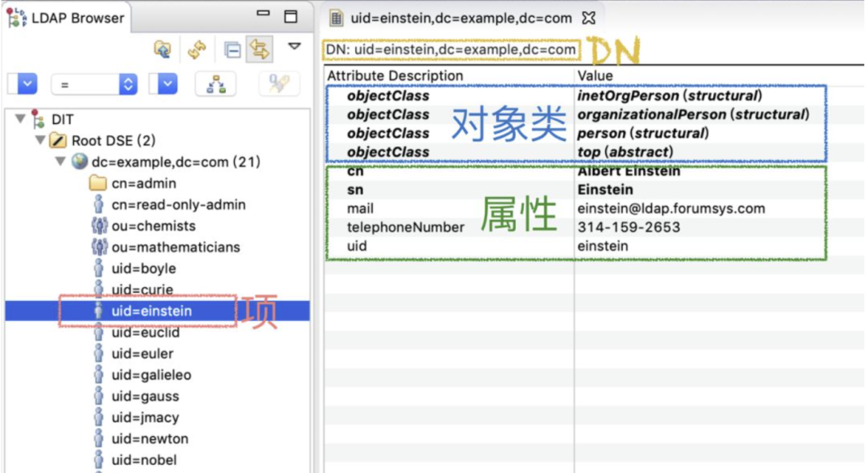Open the LDAP Browser view menu triangle
This screenshot has height=473, width=868.
pyautogui.click(x=294, y=46)
